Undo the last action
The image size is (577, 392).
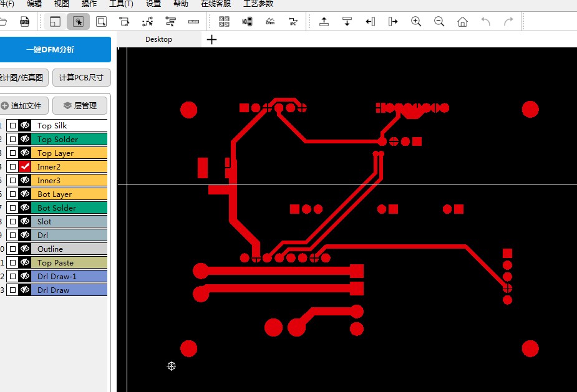click(x=486, y=22)
